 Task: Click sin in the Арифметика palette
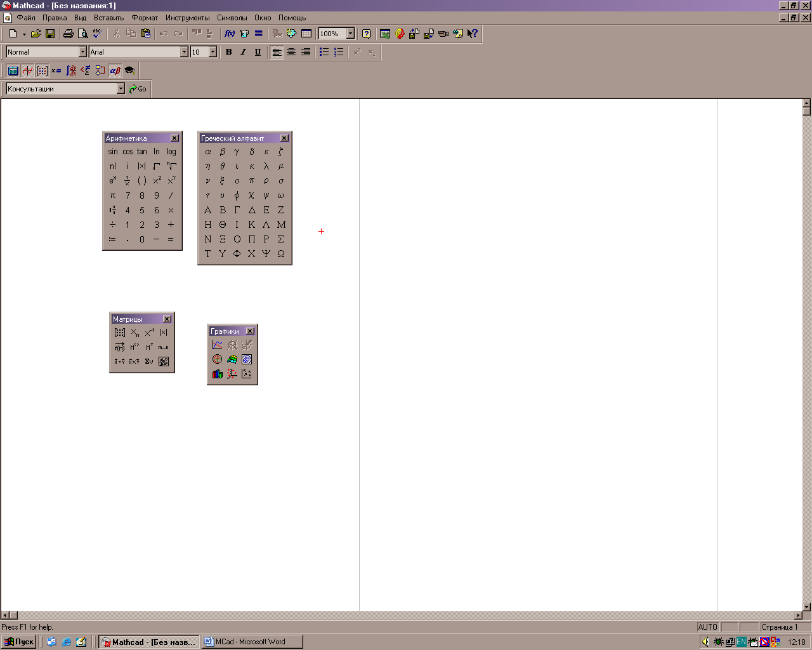(113, 152)
